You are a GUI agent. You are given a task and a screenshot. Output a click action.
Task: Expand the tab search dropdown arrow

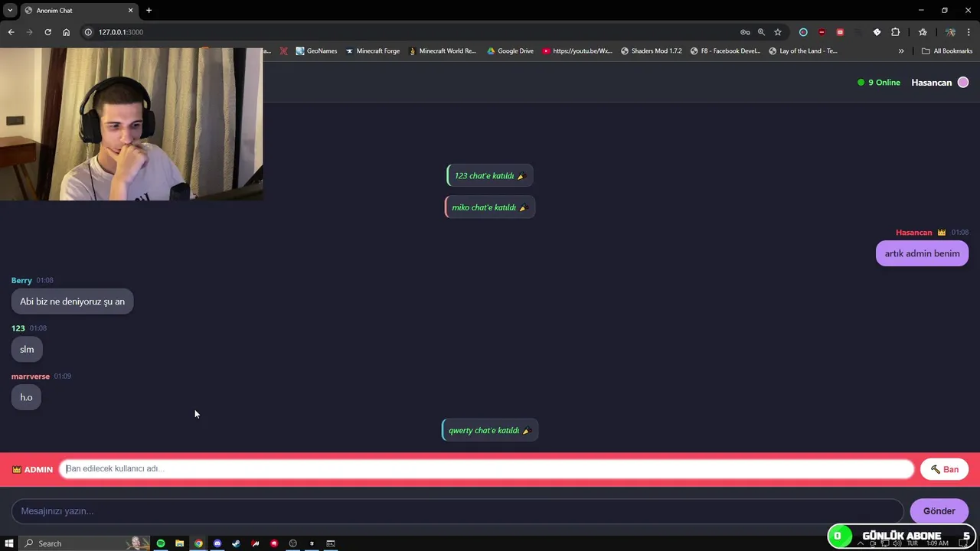tap(10, 10)
